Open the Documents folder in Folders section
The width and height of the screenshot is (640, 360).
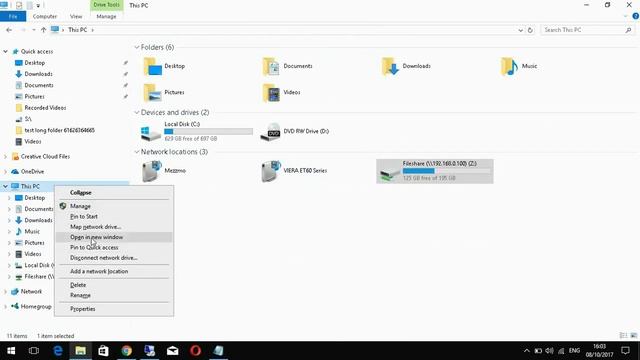[x=288, y=66]
